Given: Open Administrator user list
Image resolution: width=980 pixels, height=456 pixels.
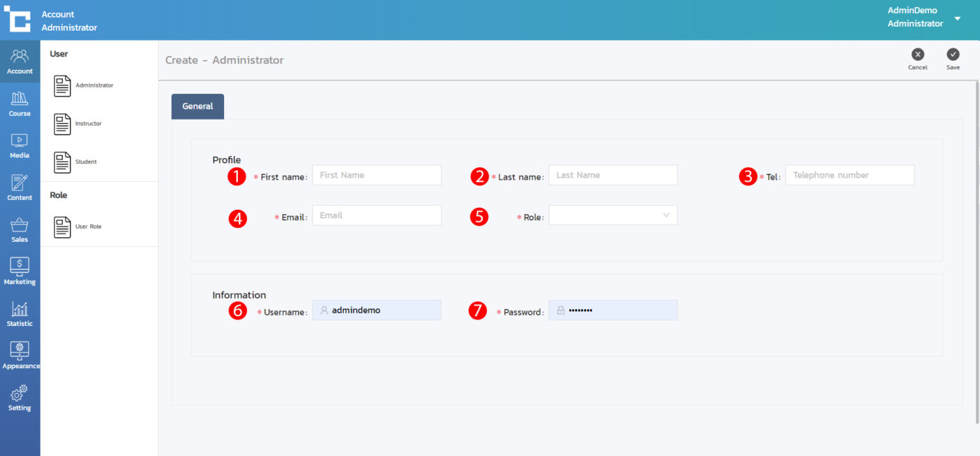Looking at the screenshot, I should [84, 85].
